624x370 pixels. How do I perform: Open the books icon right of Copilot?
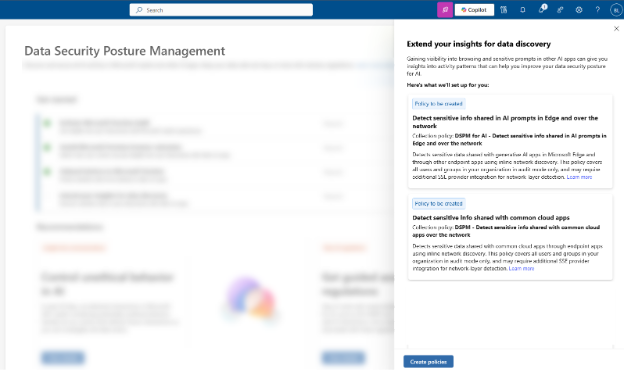pyautogui.click(x=503, y=10)
